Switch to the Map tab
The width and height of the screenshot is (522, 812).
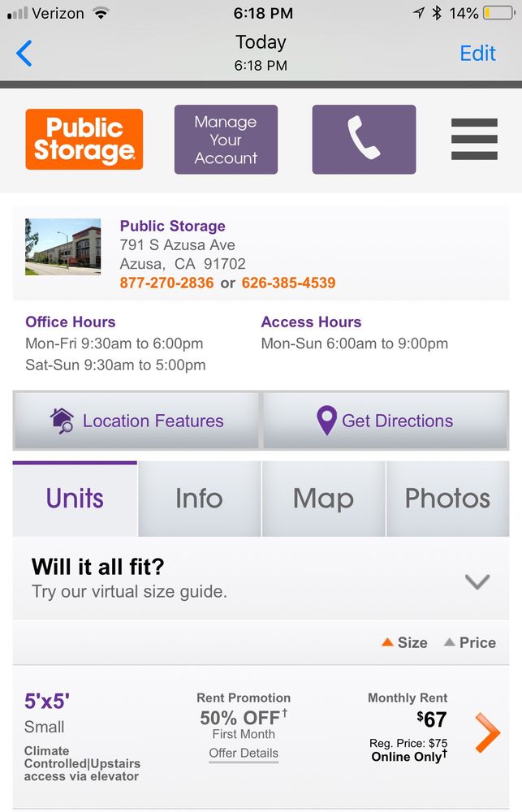[x=323, y=499]
